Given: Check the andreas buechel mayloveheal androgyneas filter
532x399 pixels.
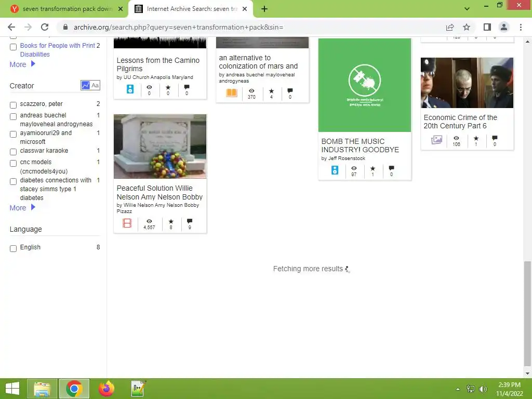Looking at the screenshot, I should pos(13,116).
